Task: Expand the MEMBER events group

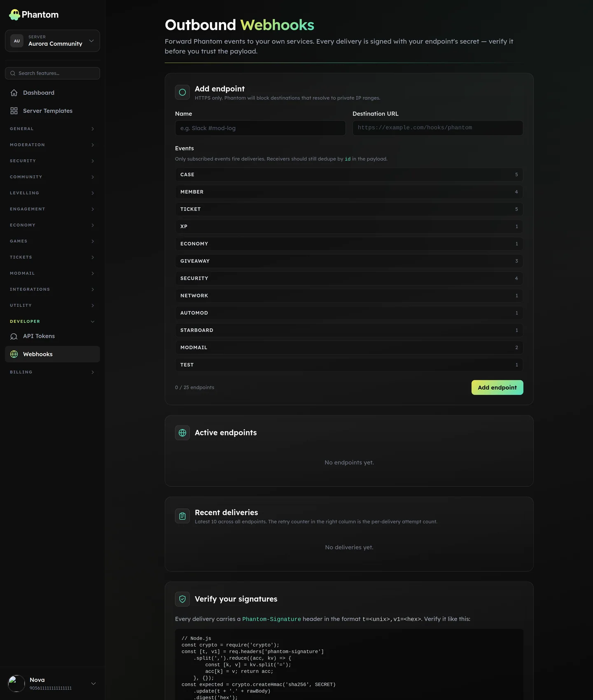Action: (x=349, y=192)
